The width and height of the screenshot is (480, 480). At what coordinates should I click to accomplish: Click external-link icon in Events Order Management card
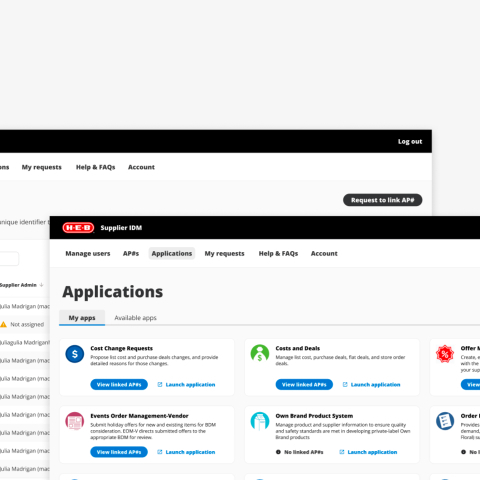coord(160,452)
